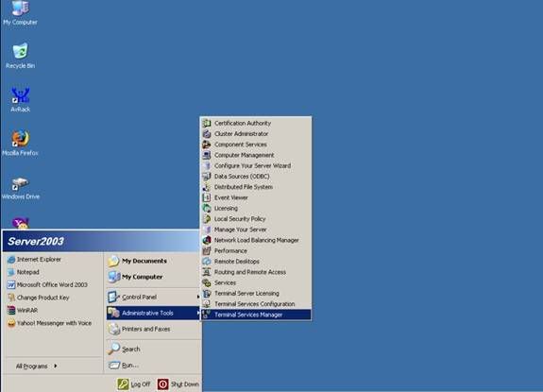Launch Internet Explorer from Start menu
The height and width of the screenshot is (392, 543).
[54, 260]
